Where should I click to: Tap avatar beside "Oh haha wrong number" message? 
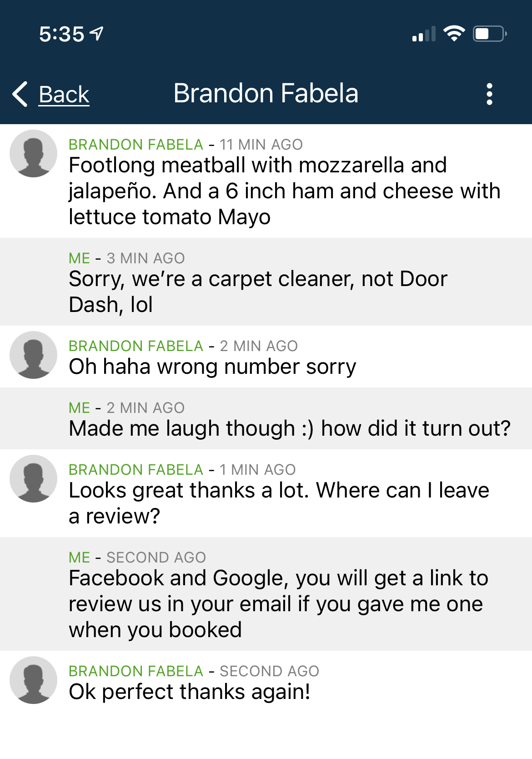coord(33,355)
